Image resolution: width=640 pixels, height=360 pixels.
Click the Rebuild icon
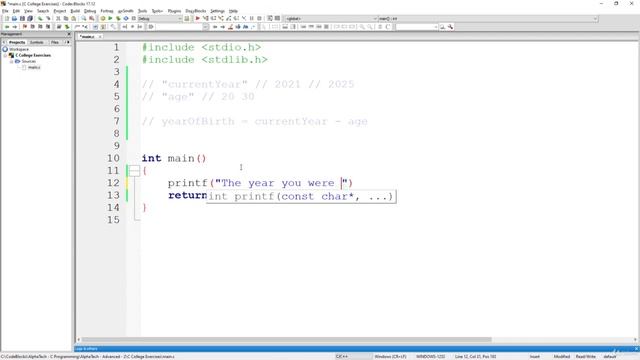[126, 19]
